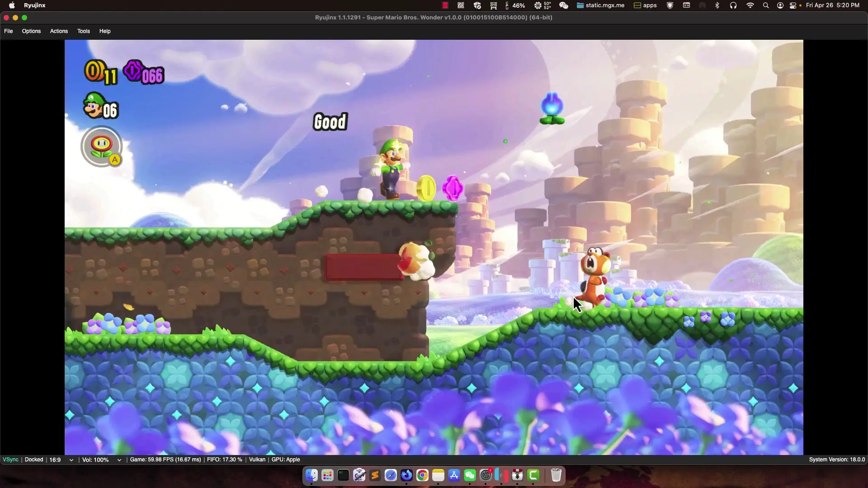Click System Version: 18.0.0 text
Viewport: 868px width, 488px height.
coord(837,460)
